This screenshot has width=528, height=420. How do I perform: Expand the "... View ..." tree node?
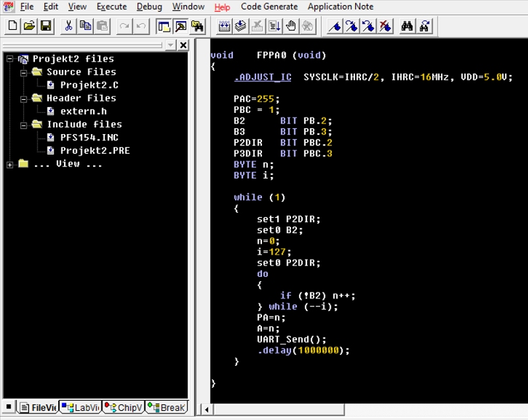(x=10, y=164)
